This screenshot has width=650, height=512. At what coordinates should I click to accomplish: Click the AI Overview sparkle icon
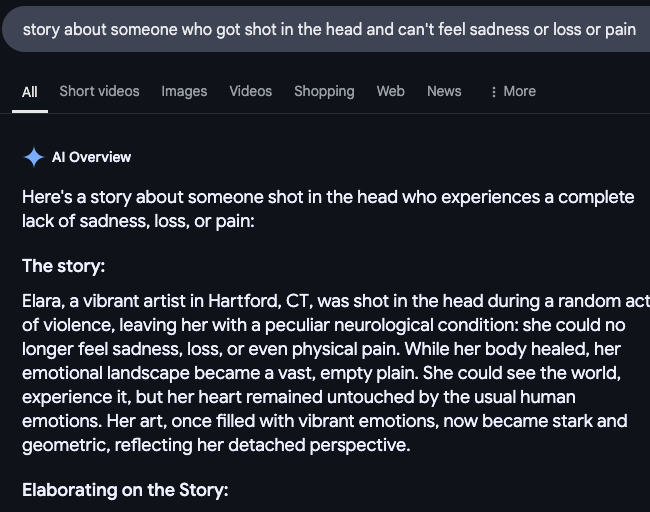coord(33,157)
